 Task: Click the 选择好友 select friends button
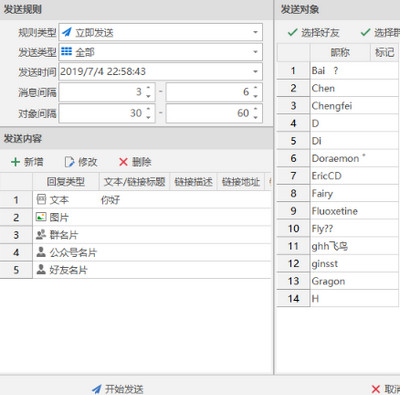click(x=313, y=33)
